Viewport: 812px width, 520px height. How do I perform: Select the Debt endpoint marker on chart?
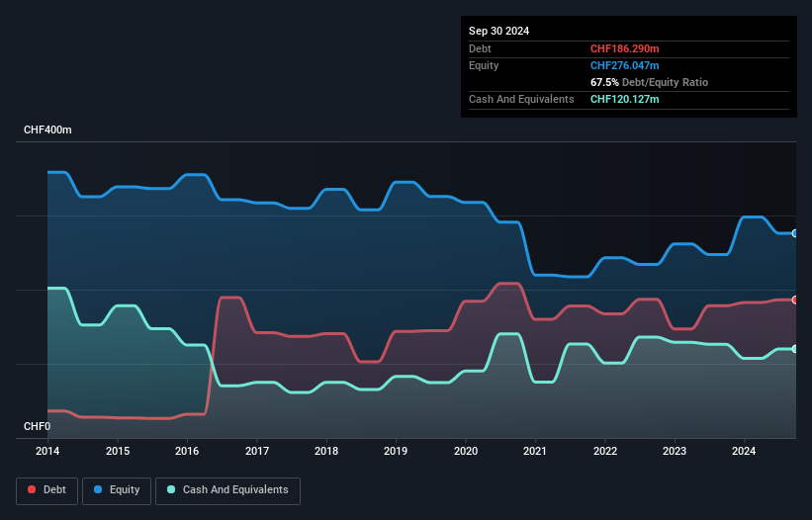[795, 301]
